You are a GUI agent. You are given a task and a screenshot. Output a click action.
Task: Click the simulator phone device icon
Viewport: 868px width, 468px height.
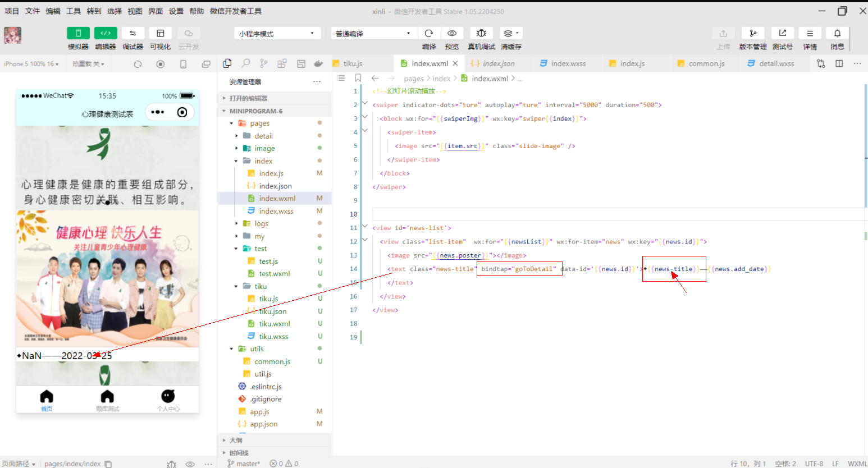(183, 64)
